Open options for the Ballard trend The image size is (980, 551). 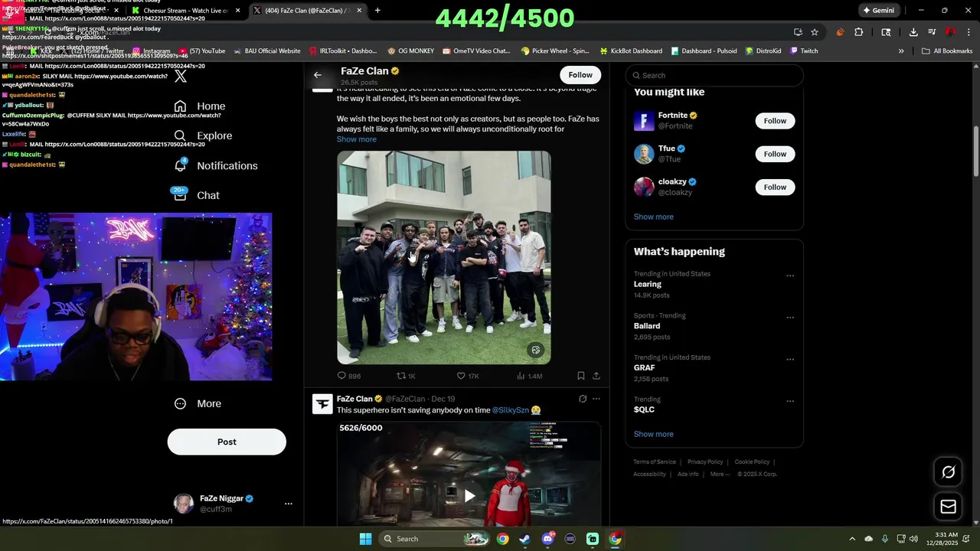point(790,318)
